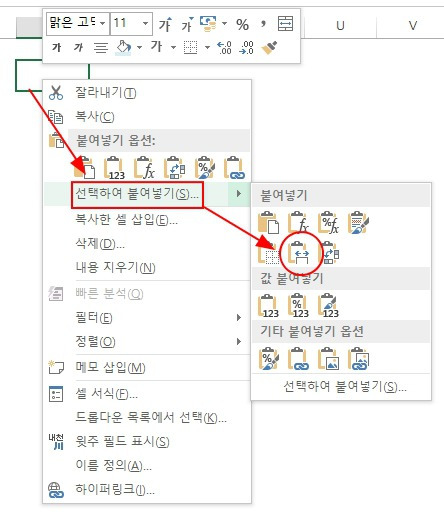Apply font color 가 button
This screenshot has width=444, height=512.
[157, 47]
